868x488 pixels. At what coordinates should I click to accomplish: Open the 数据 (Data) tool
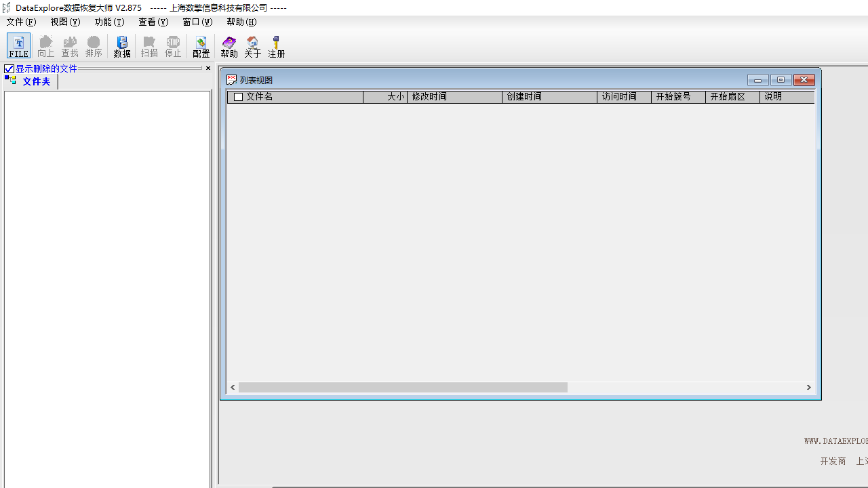(x=122, y=46)
